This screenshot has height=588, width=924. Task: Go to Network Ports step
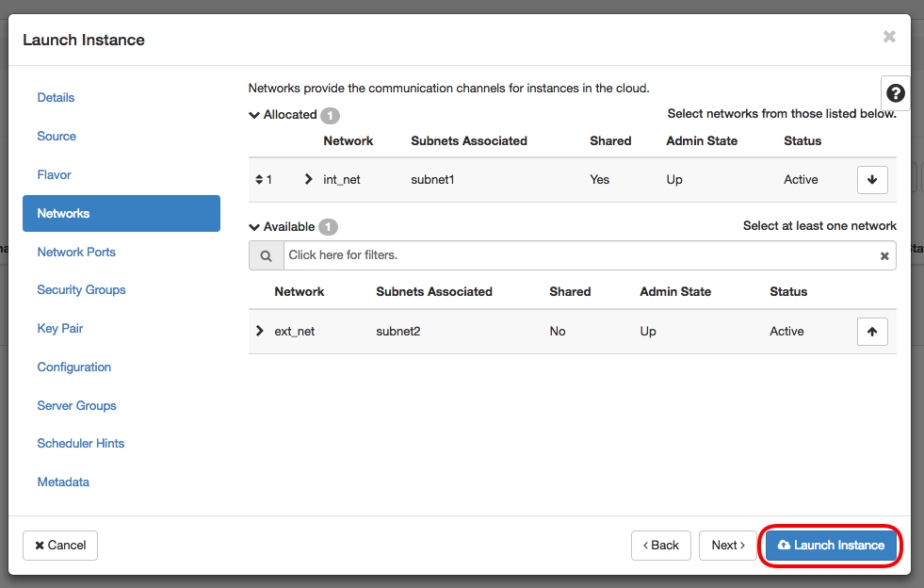click(x=76, y=252)
